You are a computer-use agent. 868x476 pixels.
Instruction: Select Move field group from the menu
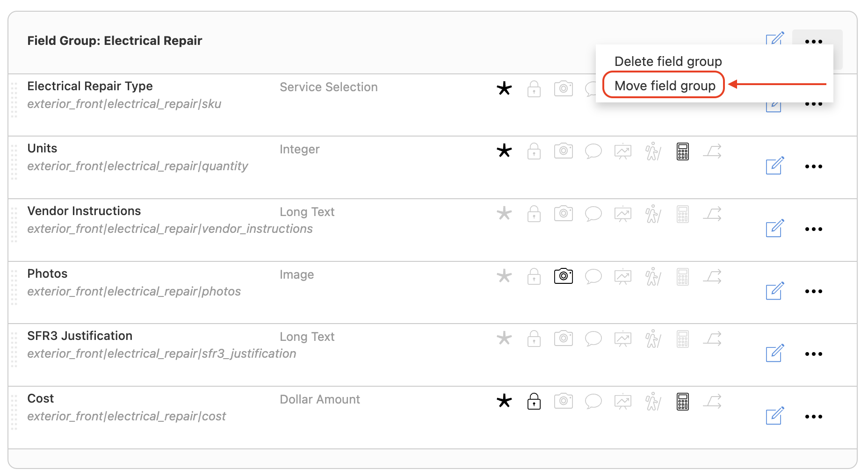coord(665,85)
